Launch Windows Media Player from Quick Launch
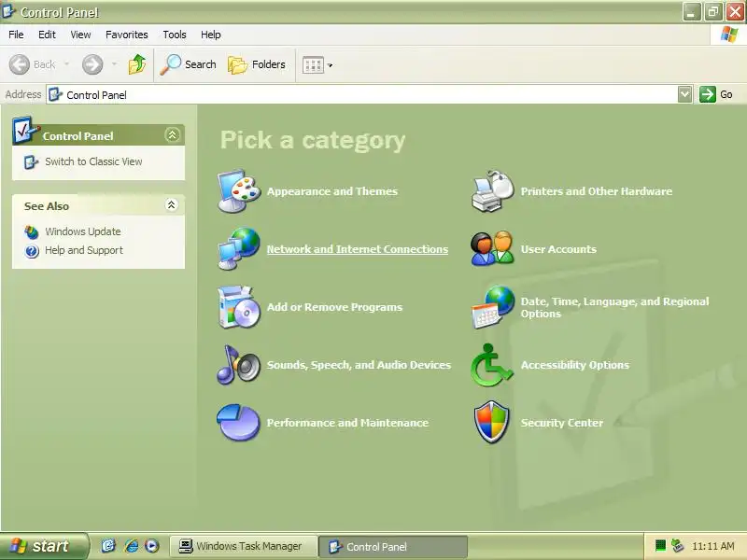This screenshot has width=747, height=560. (x=152, y=546)
